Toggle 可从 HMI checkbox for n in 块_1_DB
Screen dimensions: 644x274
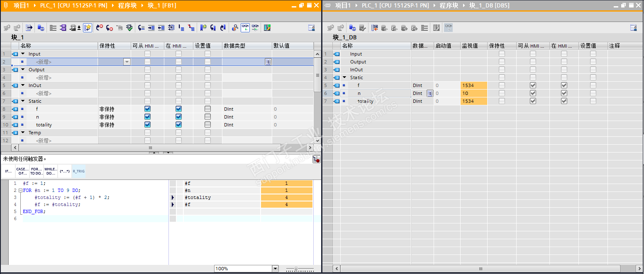coord(533,93)
